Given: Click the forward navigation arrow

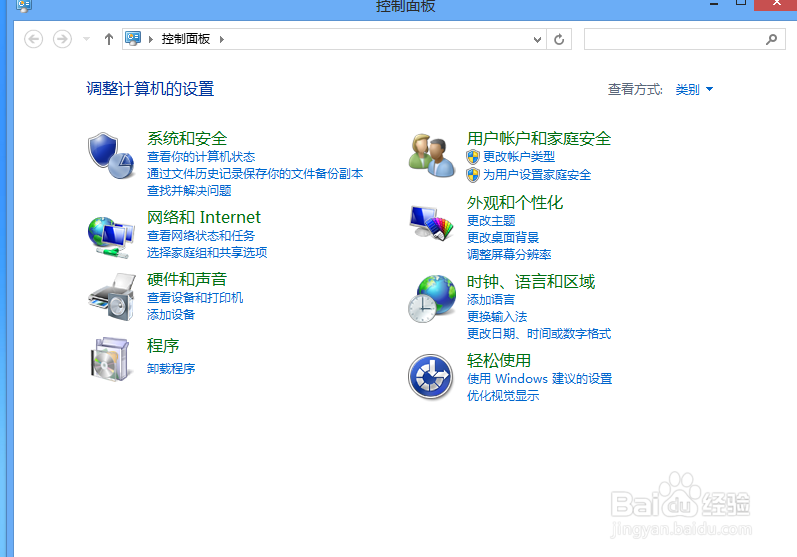Looking at the screenshot, I should coord(62,39).
